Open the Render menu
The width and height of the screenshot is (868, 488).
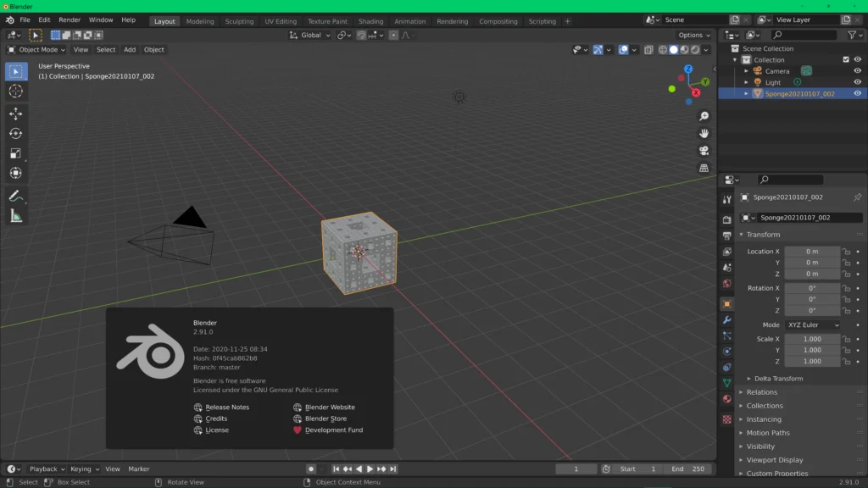click(70, 20)
